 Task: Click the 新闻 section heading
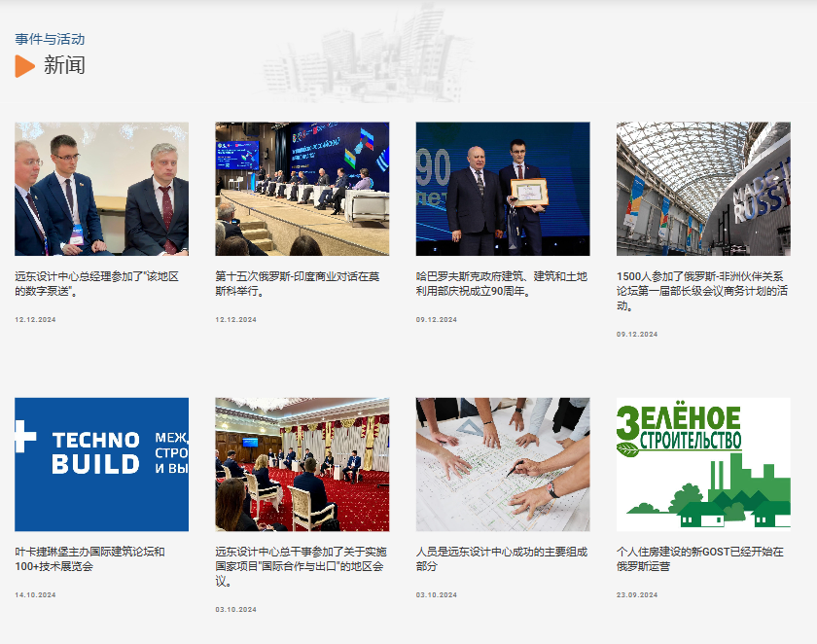click(x=64, y=66)
